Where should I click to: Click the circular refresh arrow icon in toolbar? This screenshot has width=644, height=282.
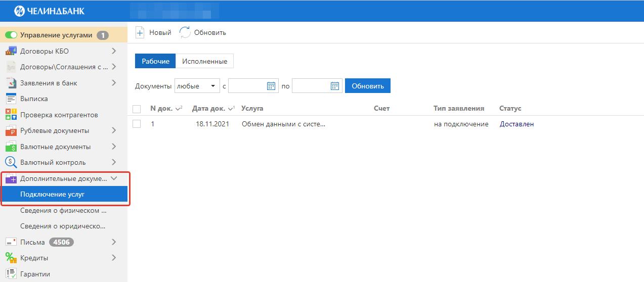point(185,32)
